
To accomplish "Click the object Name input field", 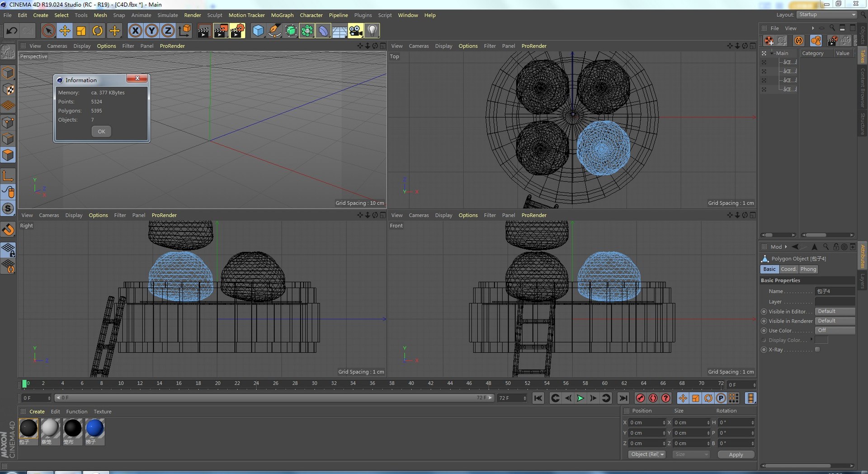I will (x=835, y=291).
